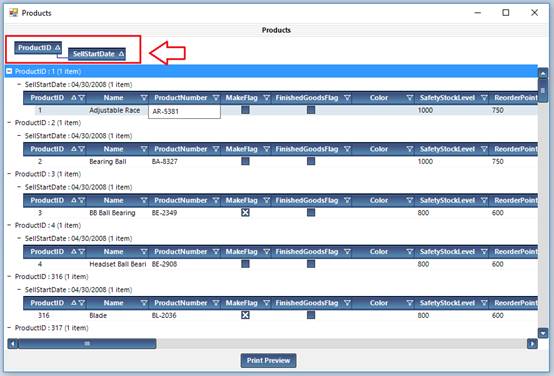The height and width of the screenshot is (376, 554).
Task: Open FinishedGoodsFlag filter in ProductID 1 group header
Action: click(x=347, y=98)
